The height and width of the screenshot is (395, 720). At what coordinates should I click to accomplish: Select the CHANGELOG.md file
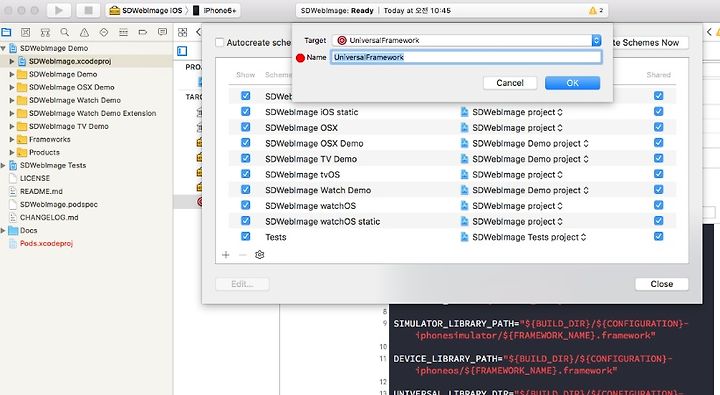[x=49, y=217]
